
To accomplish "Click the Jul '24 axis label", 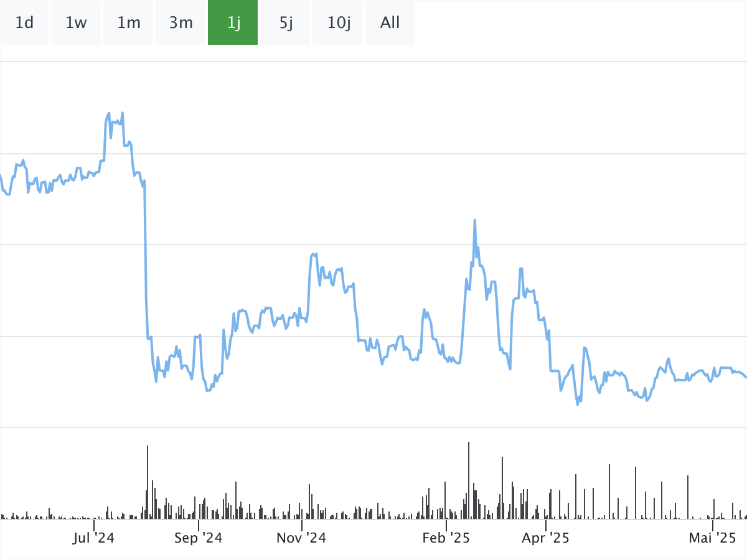I will click(x=93, y=538).
